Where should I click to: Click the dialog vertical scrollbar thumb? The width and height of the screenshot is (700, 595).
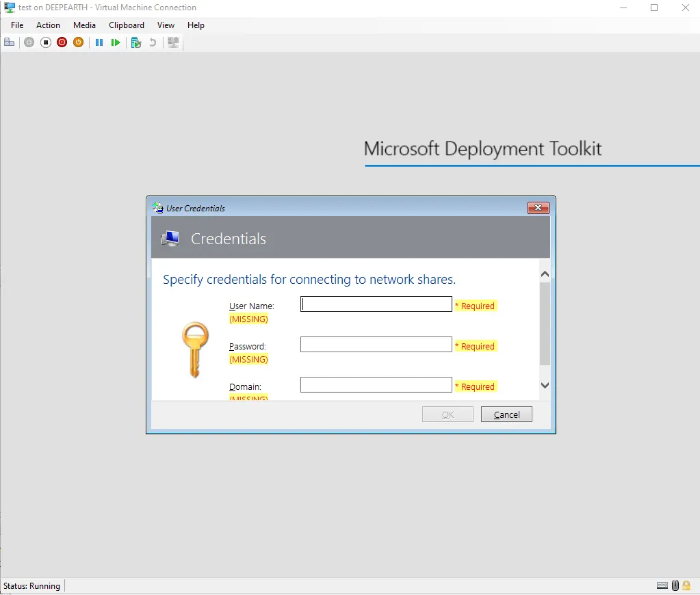click(545, 323)
